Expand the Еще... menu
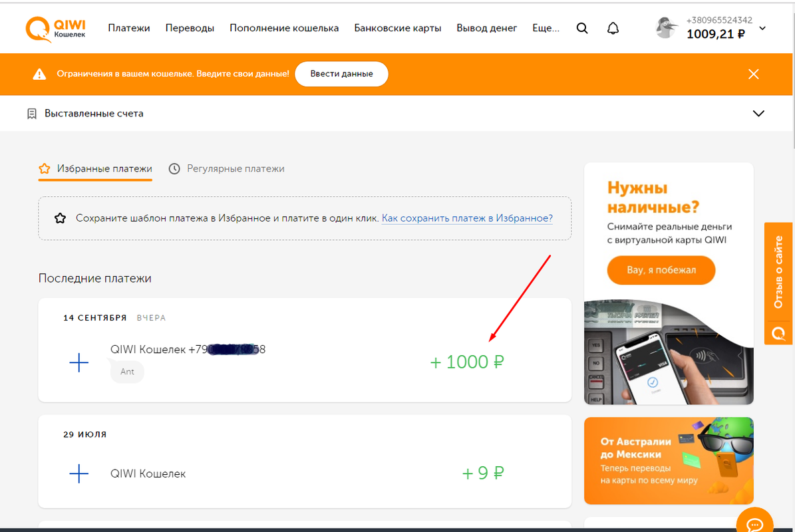The height and width of the screenshot is (532, 795). pos(546,28)
